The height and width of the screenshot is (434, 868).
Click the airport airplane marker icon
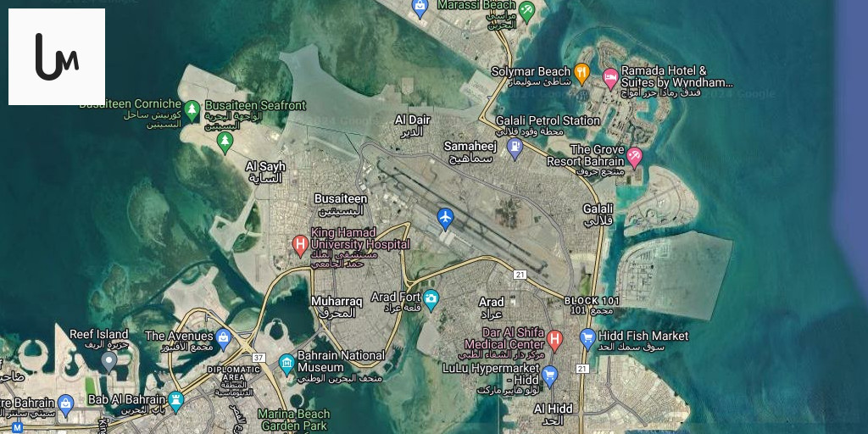445,218
